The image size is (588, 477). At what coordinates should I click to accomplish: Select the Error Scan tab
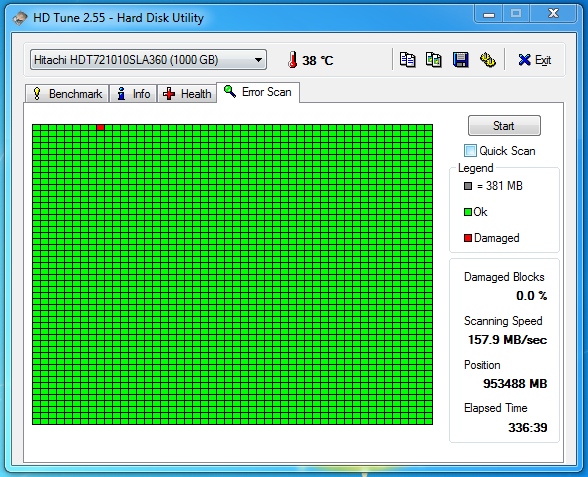pos(258,92)
